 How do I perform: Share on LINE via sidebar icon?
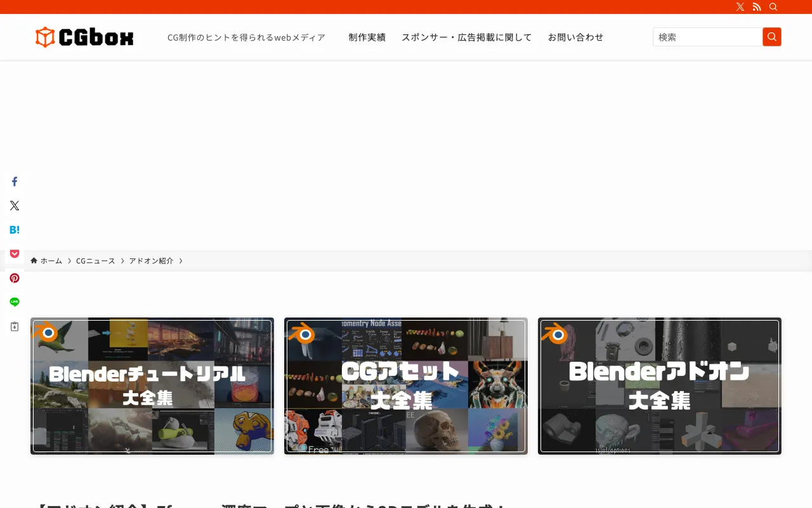[x=15, y=302]
